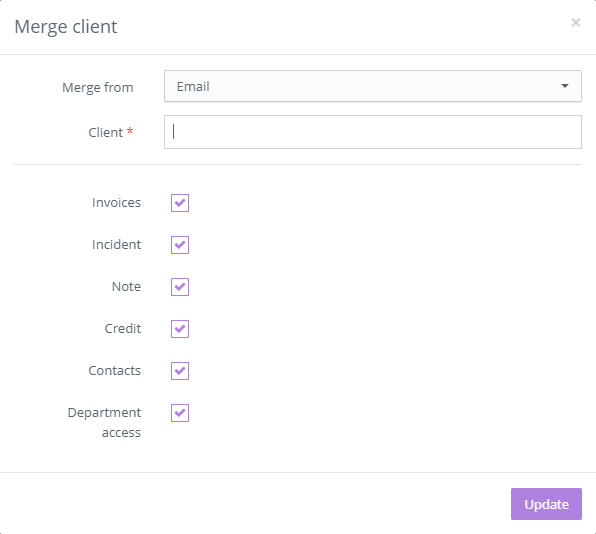Click the caret arrow in Merge from field

[x=565, y=86]
